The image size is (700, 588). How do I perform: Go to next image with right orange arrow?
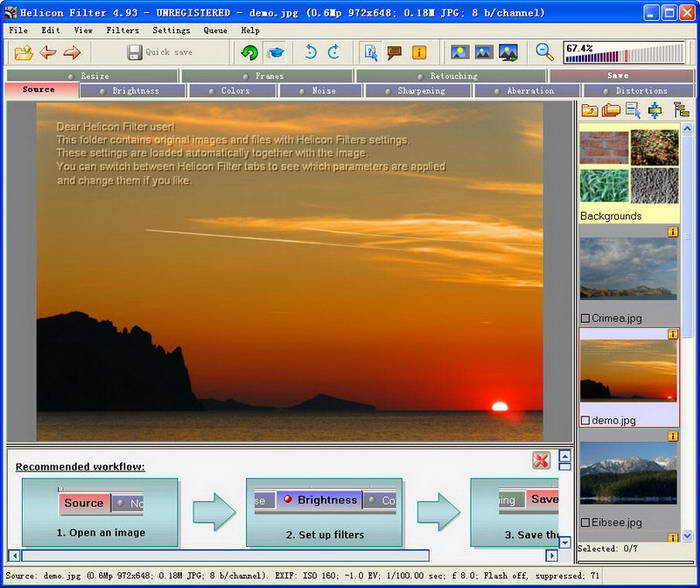point(72,53)
